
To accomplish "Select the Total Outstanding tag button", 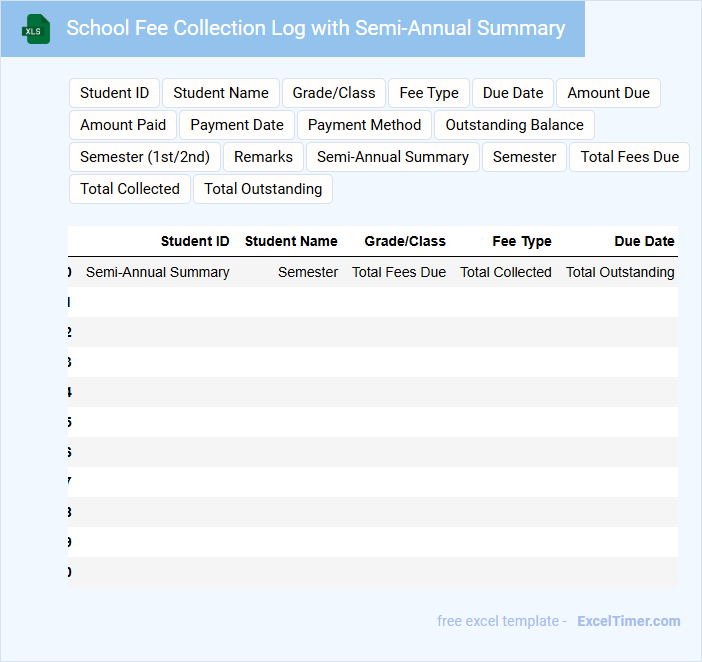I will [263, 189].
